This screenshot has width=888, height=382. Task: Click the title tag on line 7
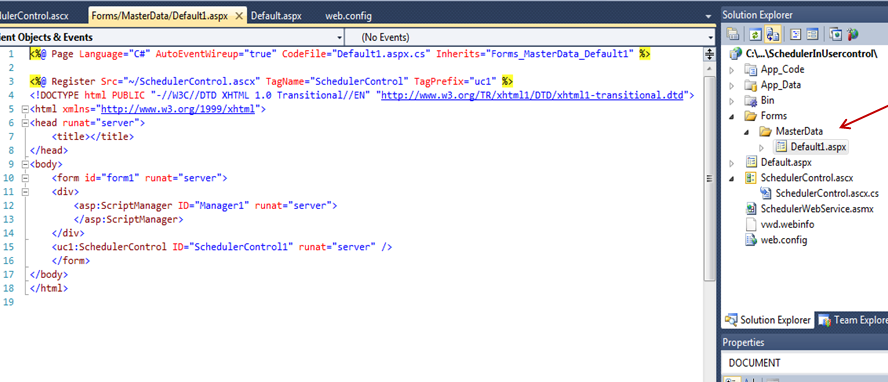click(93, 136)
